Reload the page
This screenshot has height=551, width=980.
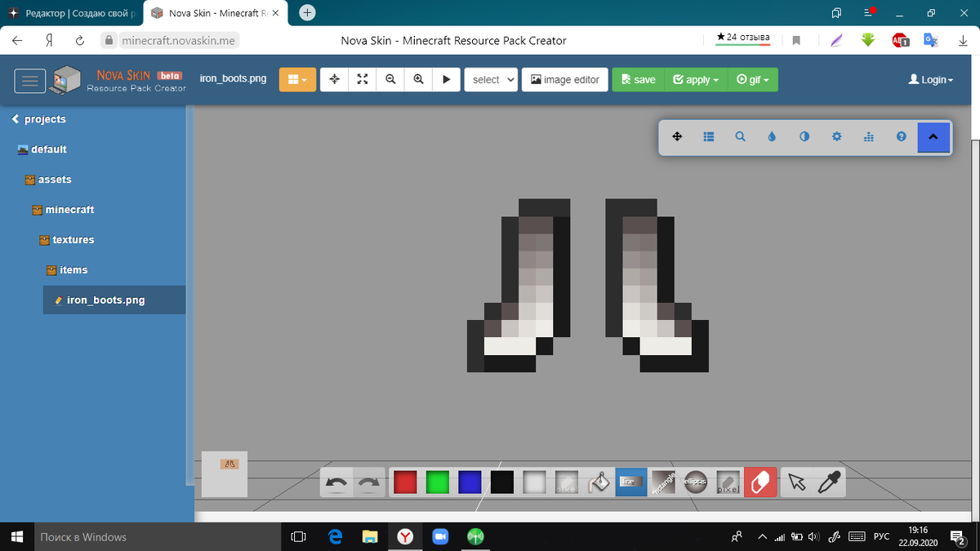(80, 40)
